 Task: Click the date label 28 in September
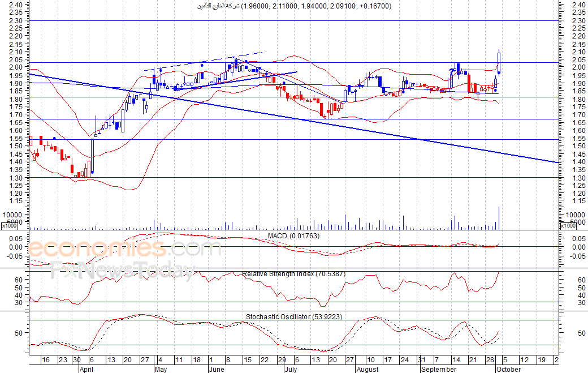490,360
